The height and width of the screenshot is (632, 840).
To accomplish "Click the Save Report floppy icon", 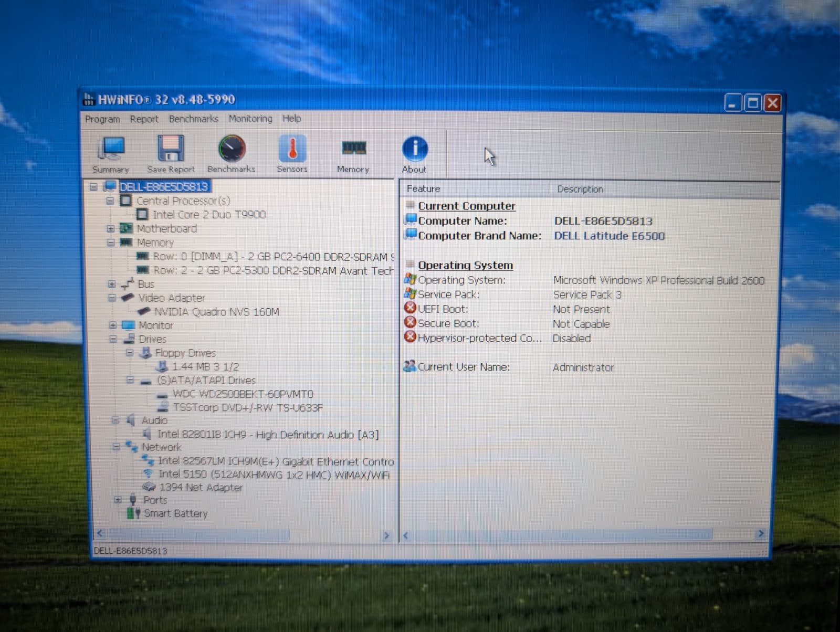I will coord(171,149).
